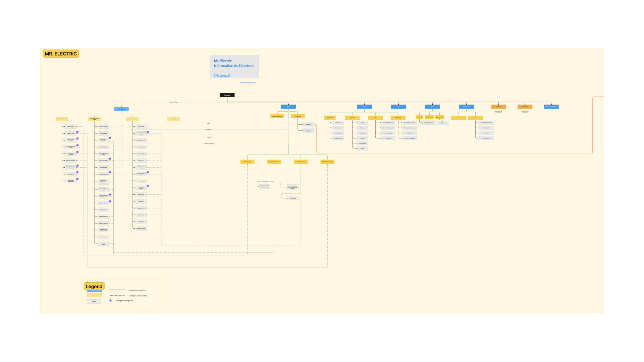Select the A Neighborly Company node
This screenshot has width=644, height=362.
click(x=429, y=123)
